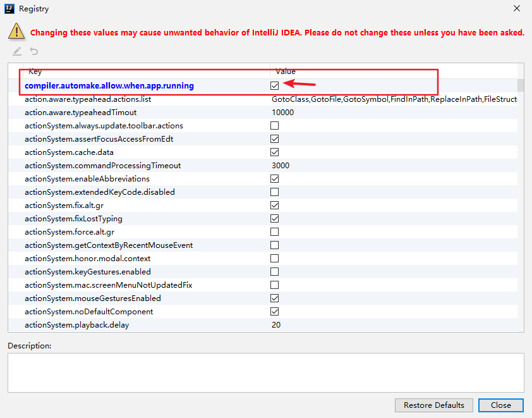Screen dimensions: 532x418
Task: Click the Close button
Action: [501, 405]
